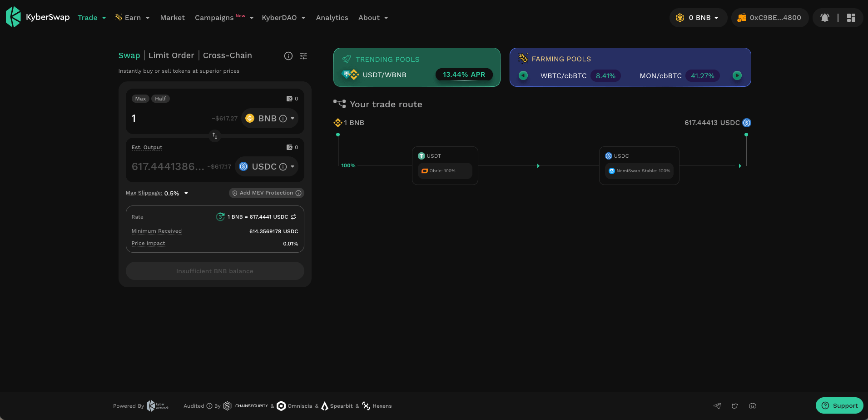Open the apps grid menu icon
Screen dimensions: 868x420
[851, 18]
